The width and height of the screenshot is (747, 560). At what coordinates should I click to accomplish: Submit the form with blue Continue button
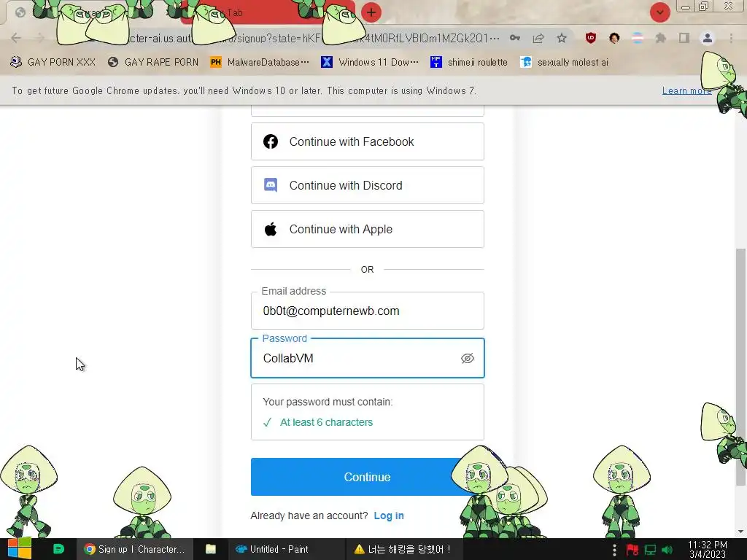(368, 477)
